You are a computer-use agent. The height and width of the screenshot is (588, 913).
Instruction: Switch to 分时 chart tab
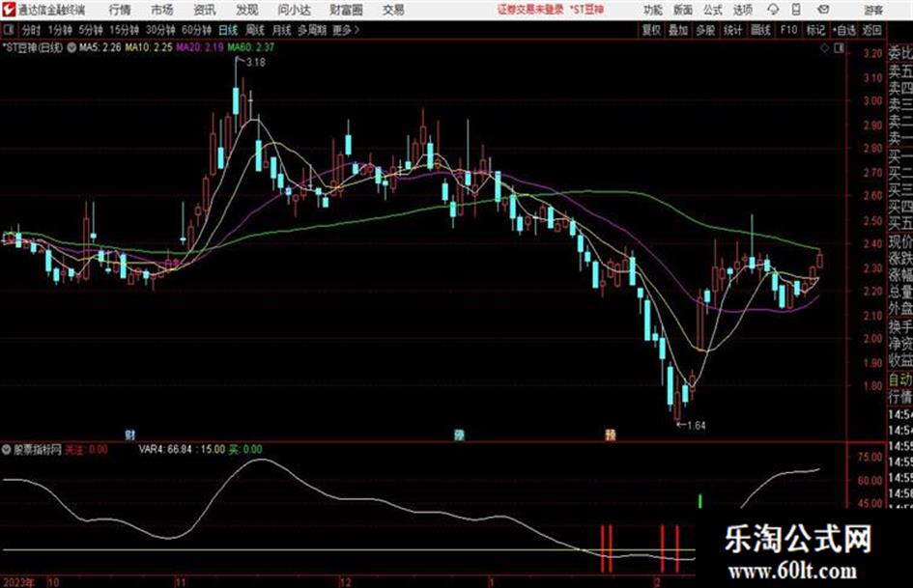pyautogui.click(x=32, y=30)
